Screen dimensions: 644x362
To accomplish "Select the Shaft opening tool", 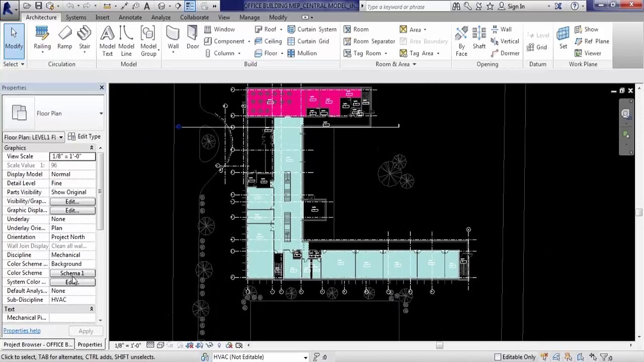I will 479,39.
